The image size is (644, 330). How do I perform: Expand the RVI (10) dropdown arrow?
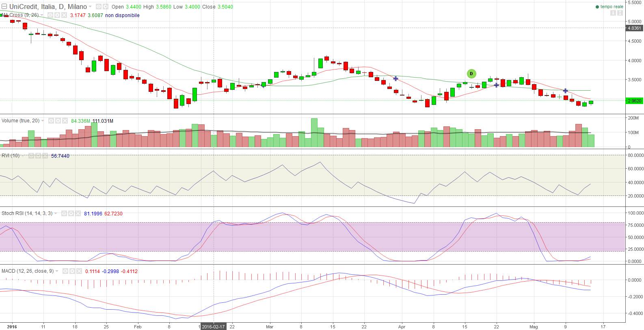22,155
